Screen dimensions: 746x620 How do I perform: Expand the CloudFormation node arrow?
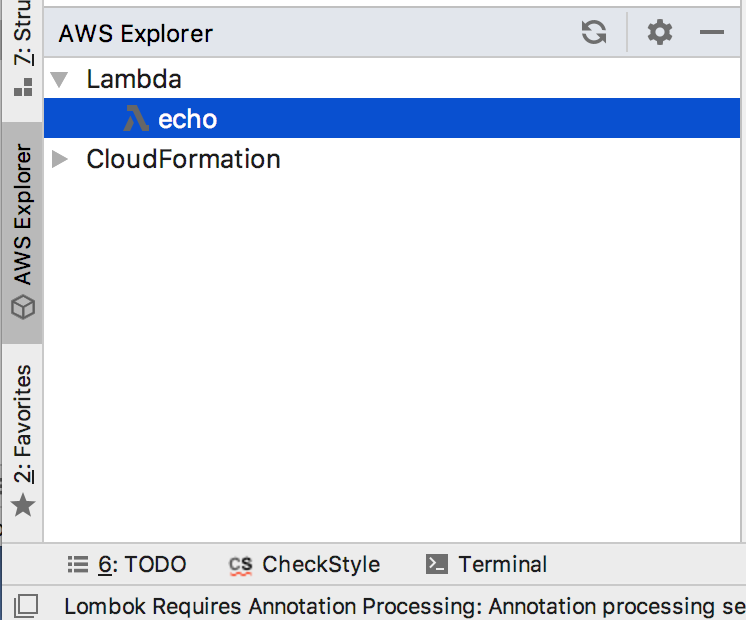coord(59,159)
